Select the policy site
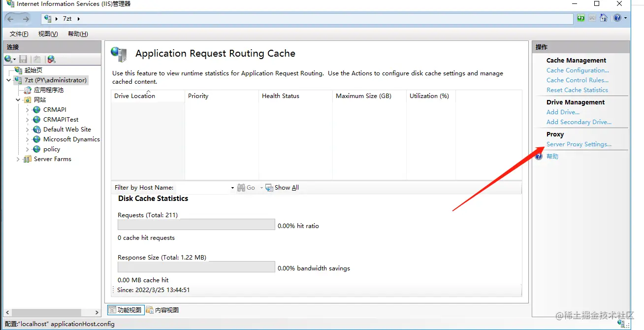The width and height of the screenshot is (644, 330). point(52,149)
